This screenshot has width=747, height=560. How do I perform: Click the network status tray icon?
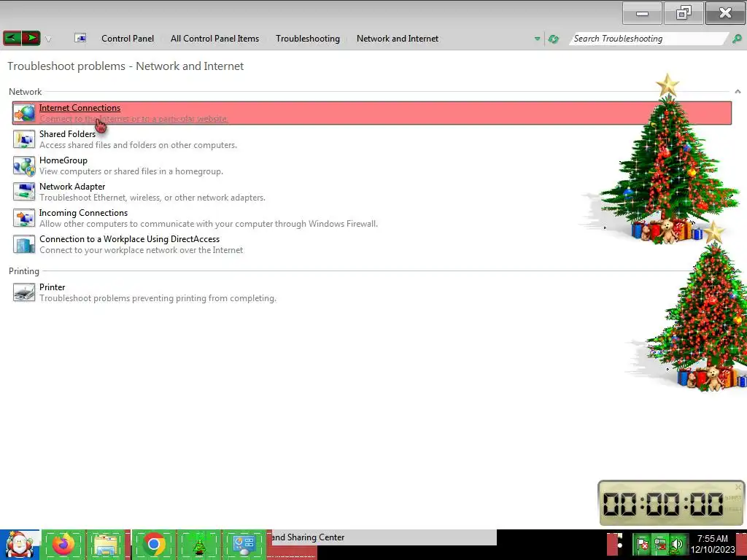659,544
